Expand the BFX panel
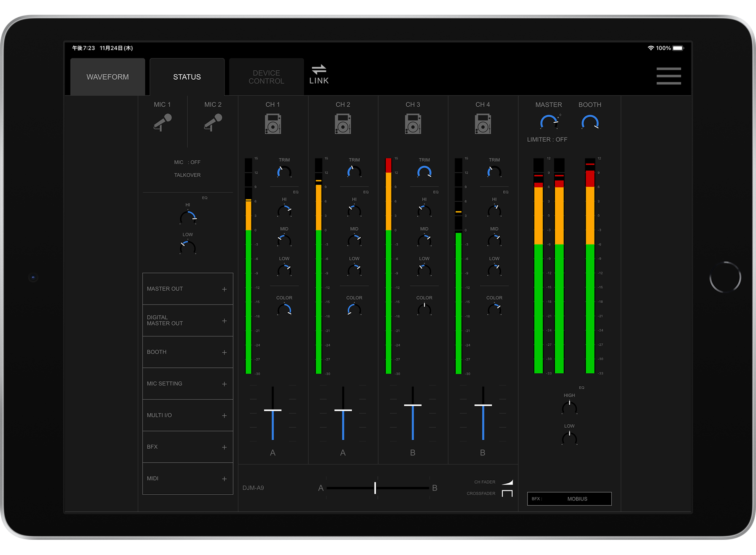756x555 pixels. click(187, 447)
